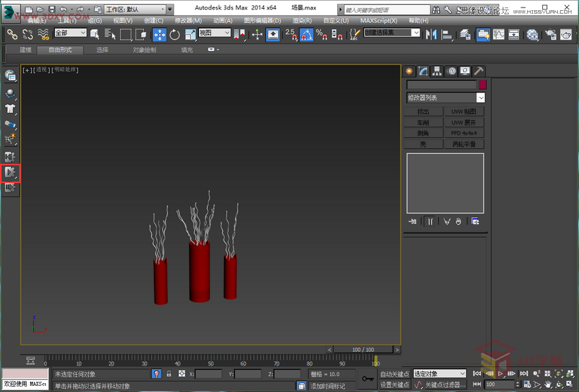Open the MAXScript menu
This screenshot has height=392, width=579.
click(380, 20)
